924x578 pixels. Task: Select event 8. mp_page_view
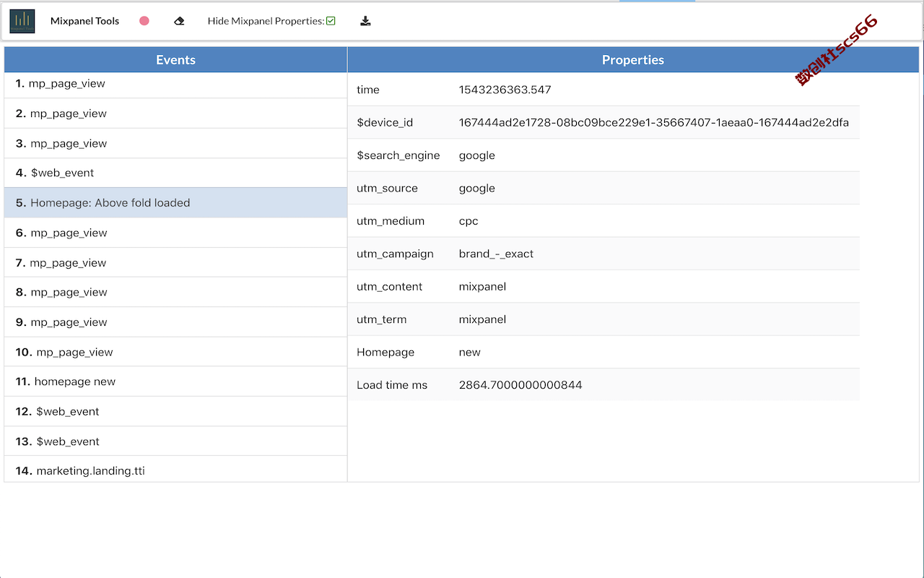175,292
